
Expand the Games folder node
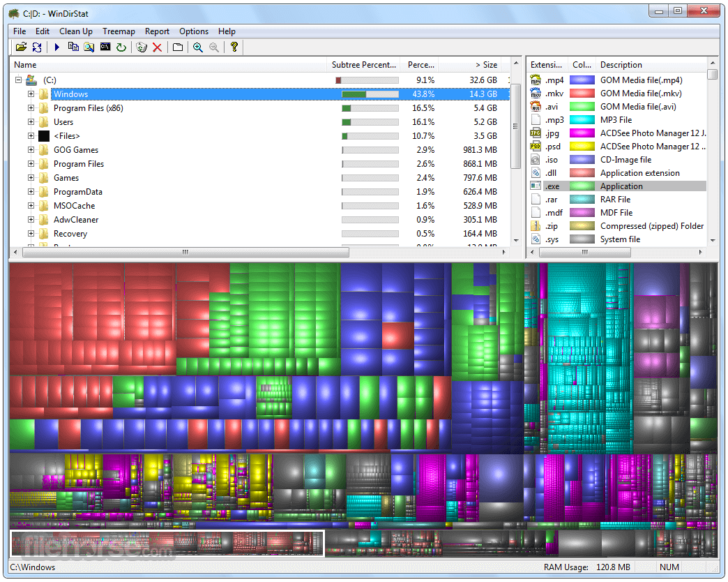[31, 177]
